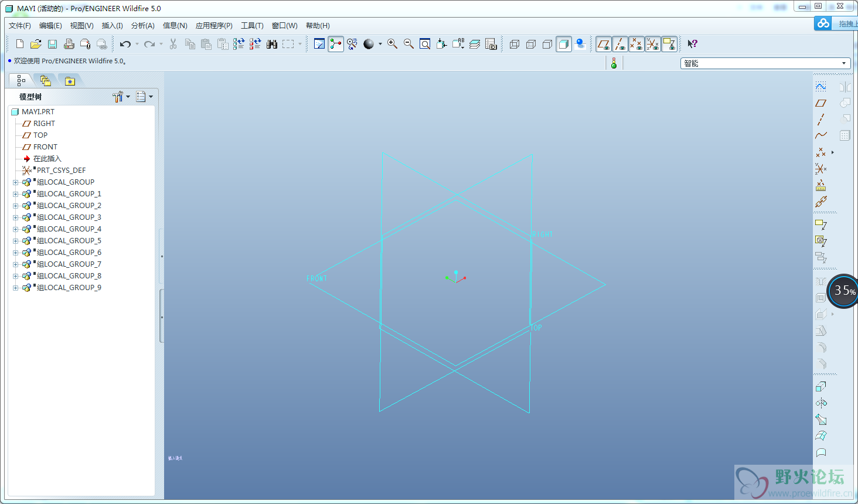Expand the 组LOCAL_GROUP node
858x504 pixels.
16,182
